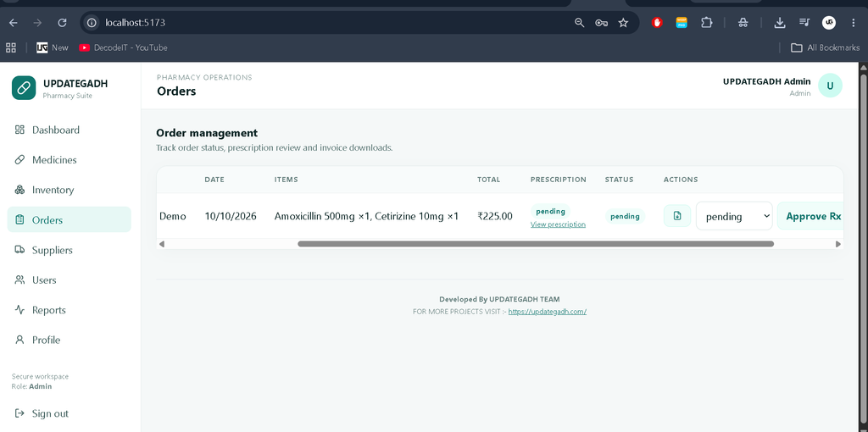Open the browser extensions puzzle icon
The image size is (868, 432).
coord(706,23)
